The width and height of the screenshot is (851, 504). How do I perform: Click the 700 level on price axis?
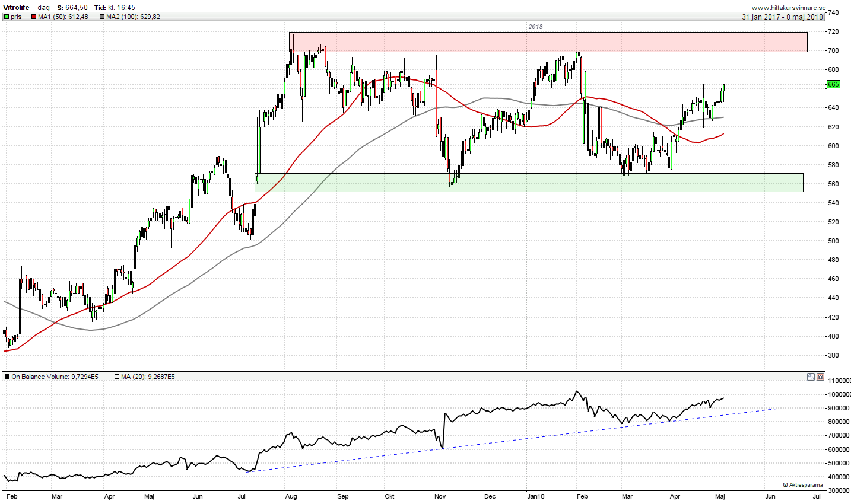pos(833,51)
